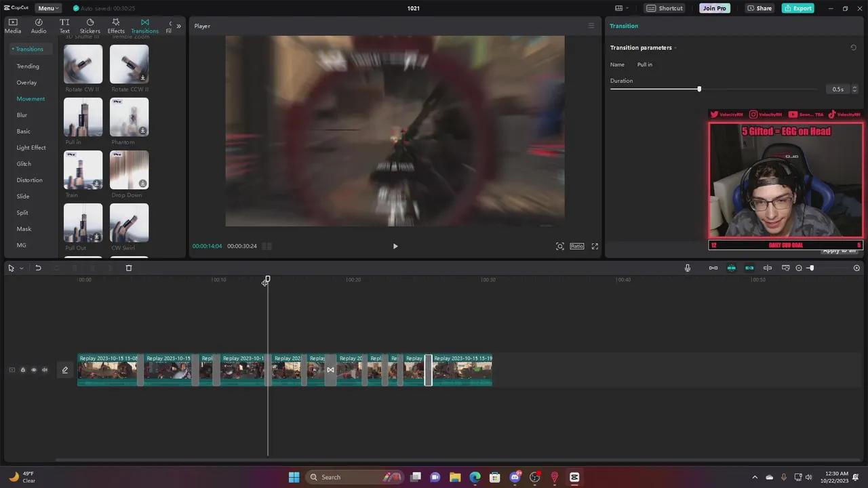Toggle auto snapping on the timeline
This screenshot has height=488, width=868.
click(x=732, y=268)
